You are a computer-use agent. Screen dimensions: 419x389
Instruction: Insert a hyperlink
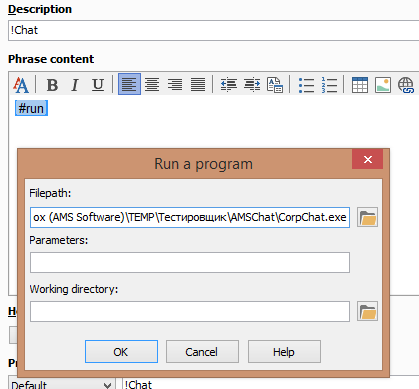point(406,85)
